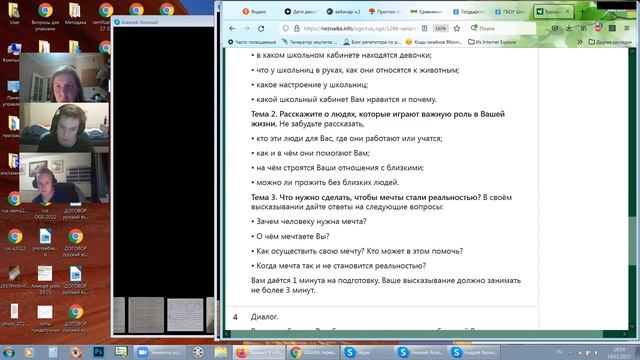The image size is (640, 360).
Task: Click the Тема 3 heading text
Action: click(366, 197)
